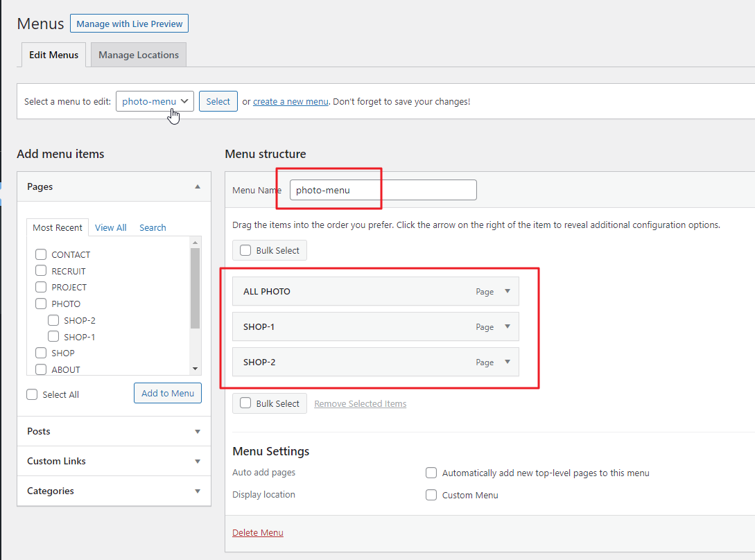Image resolution: width=755 pixels, height=560 pixels.
Task: Expand the SHOP-1 menu item arrow
Action: point(507,326)
